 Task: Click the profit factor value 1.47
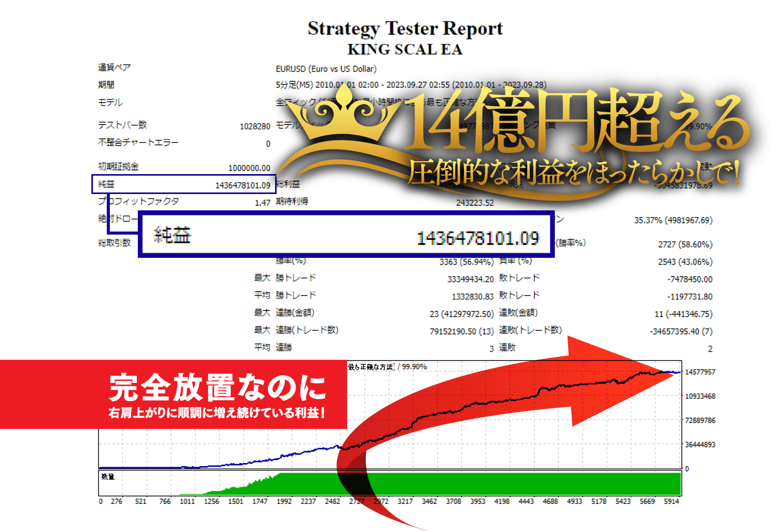(262, 203)
